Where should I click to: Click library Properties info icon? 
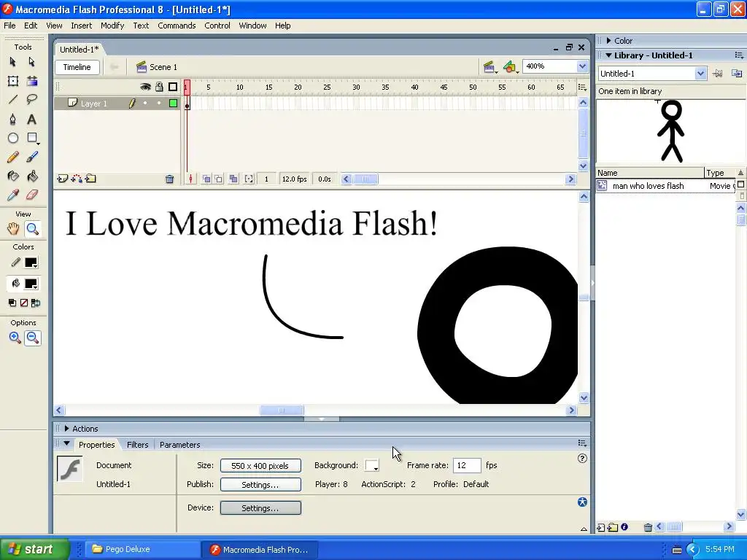(x=624, y=527)
